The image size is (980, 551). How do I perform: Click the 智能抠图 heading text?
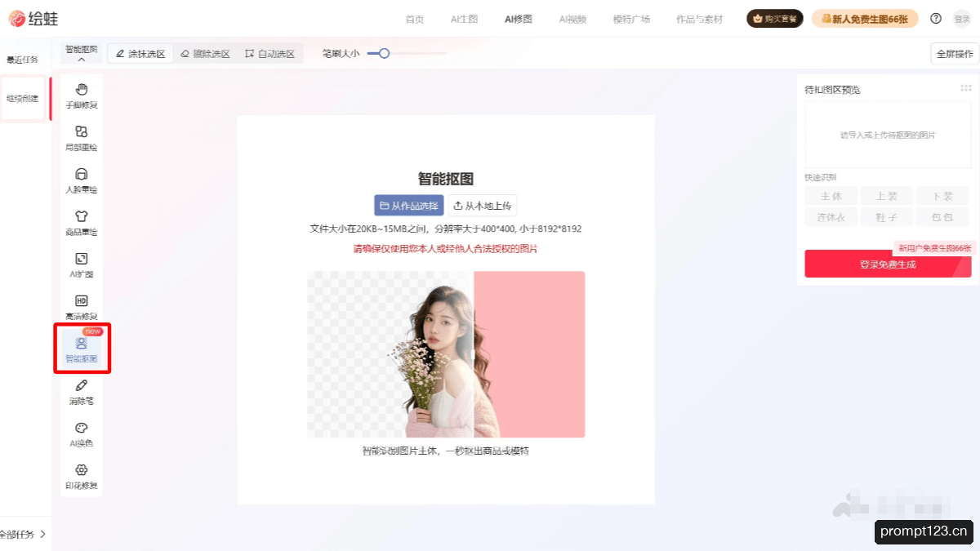tap(446, 180)
